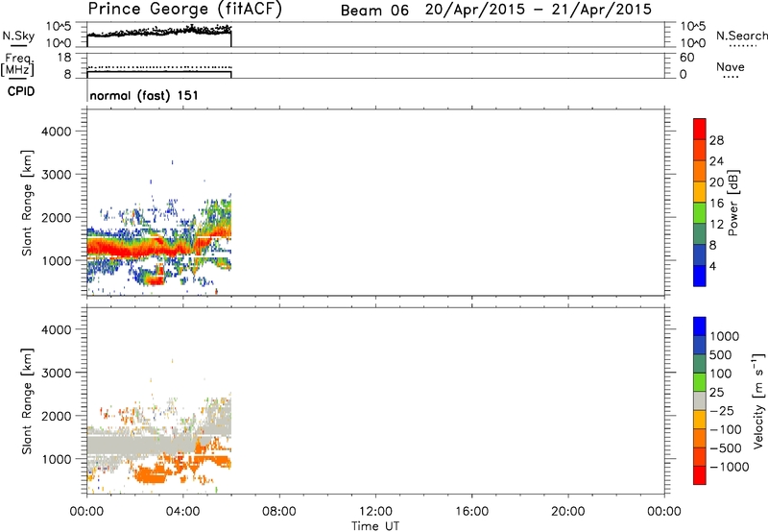
Task: Click the date range '20/Apr/2015 - 21/Apr/2015'
Action: click(x=539, y=10)
